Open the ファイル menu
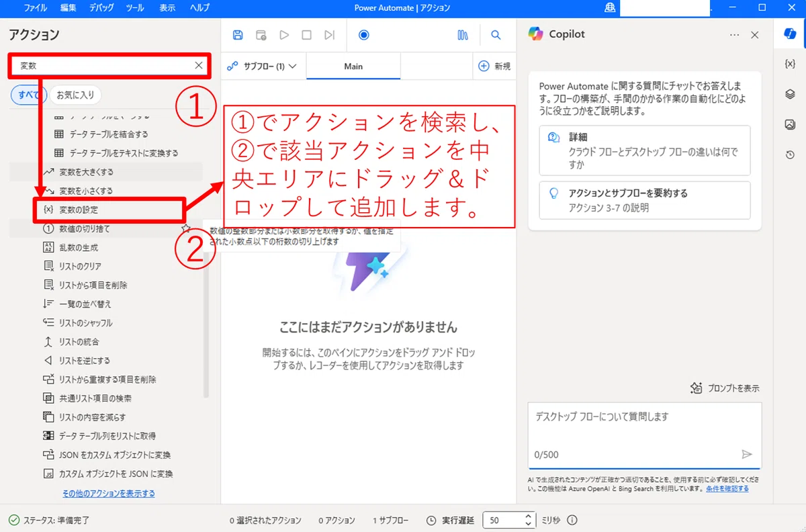 pyautogui.click(x=36, y=8)
